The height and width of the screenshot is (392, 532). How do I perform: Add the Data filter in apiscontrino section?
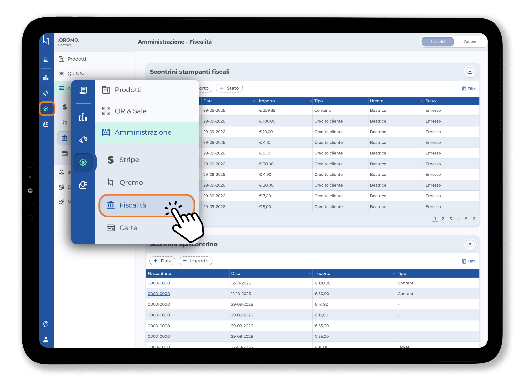click(x=162, y=261)
